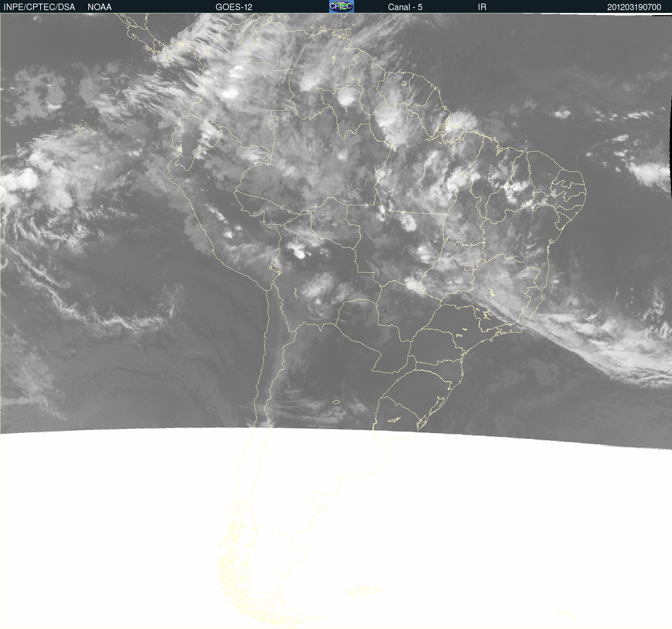Click the CPTEC logo in the header
This screenshot has width=672, height=629.
(341, 6)
